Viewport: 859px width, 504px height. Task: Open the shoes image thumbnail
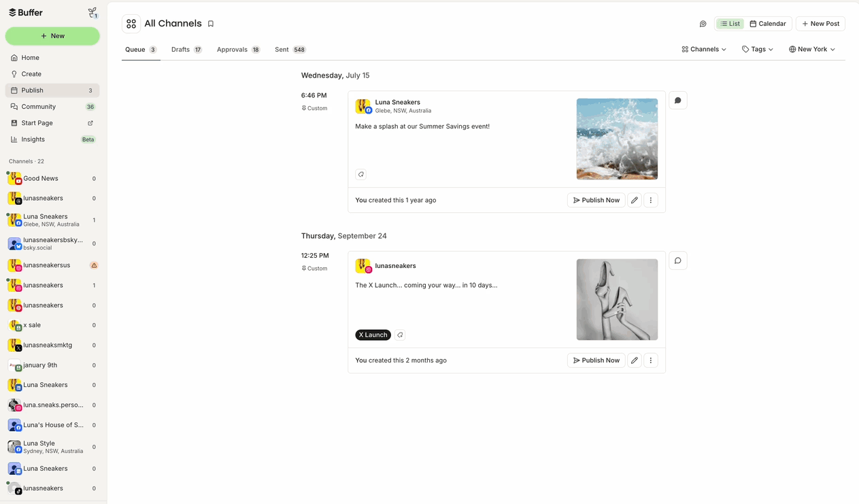[x=617, y=299]
